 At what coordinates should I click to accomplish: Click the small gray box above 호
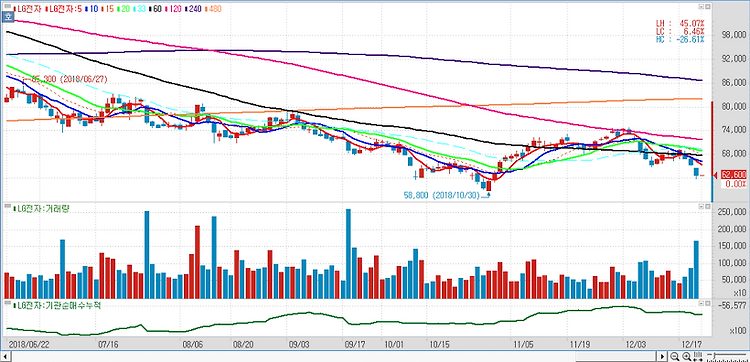(8, 6)
